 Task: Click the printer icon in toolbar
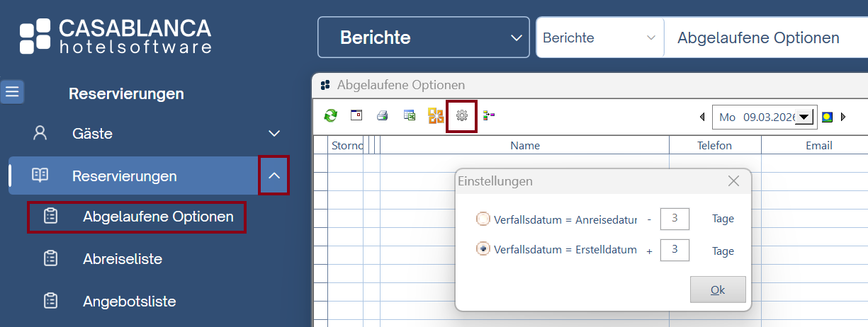(383, 116)
